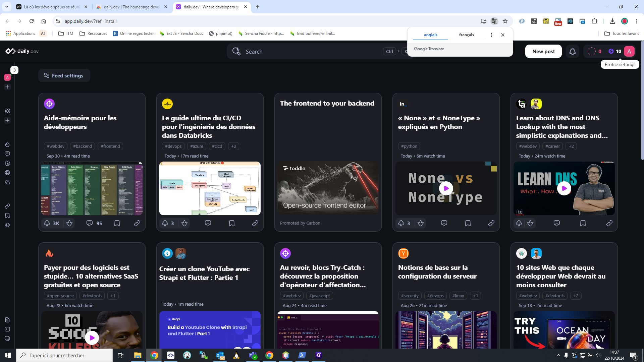Downvote the CI/CD Databricks guide post

coord(184,223)
